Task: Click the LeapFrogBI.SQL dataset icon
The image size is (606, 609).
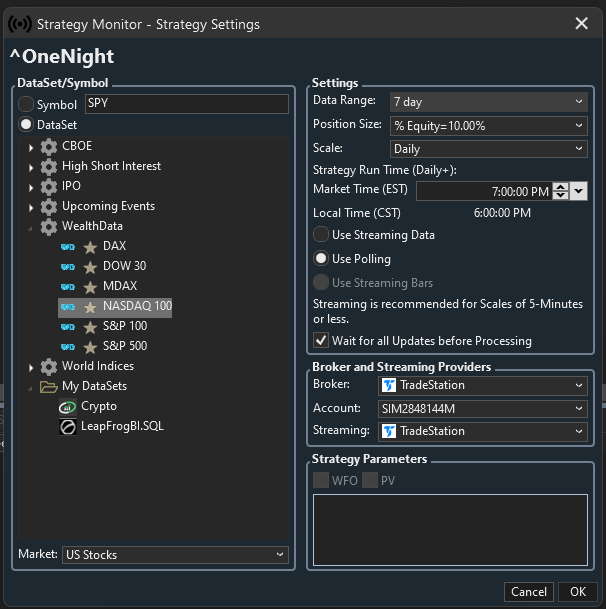Action: 68,427
